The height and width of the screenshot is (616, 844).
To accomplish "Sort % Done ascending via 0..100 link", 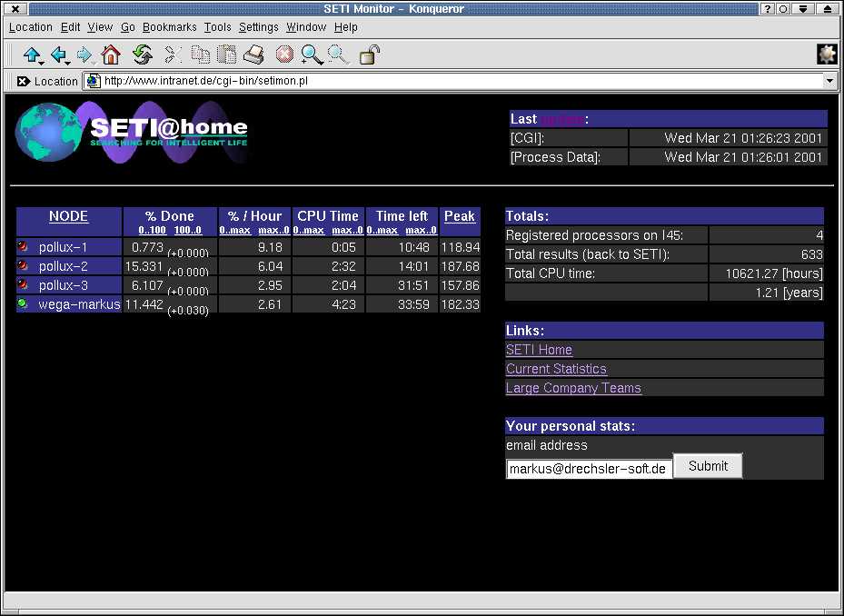I will (153, 230).
